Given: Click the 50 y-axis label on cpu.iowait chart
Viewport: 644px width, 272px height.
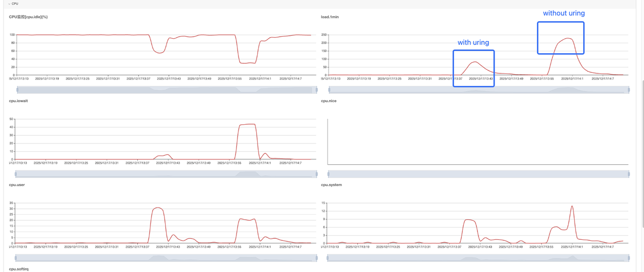Looking at the screenshot, I should [12, 119].
